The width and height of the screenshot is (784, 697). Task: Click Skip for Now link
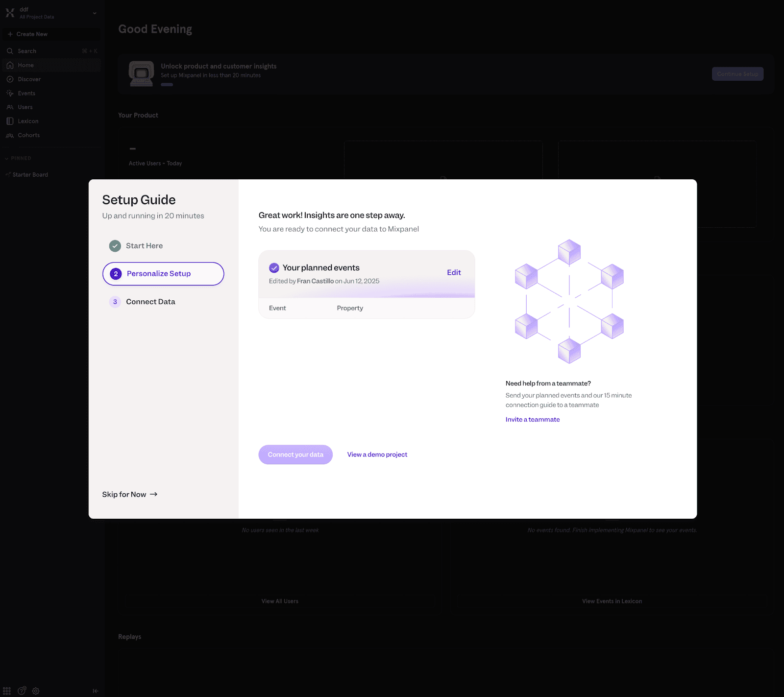(129, 495)
